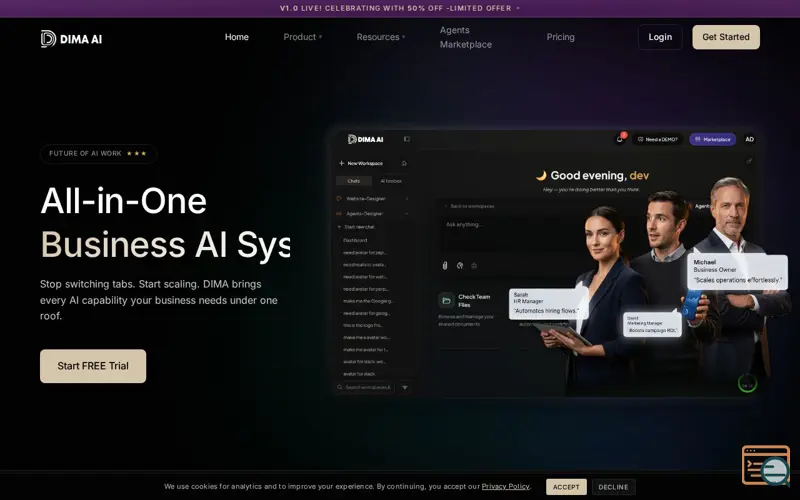Click the pin icon at the preview top right
This screenshot has height=500, width=800.
coord(749,160)
